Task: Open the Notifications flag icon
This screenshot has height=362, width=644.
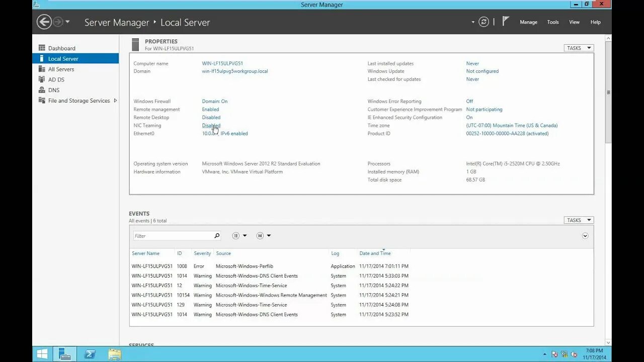Action: [505, 22]
